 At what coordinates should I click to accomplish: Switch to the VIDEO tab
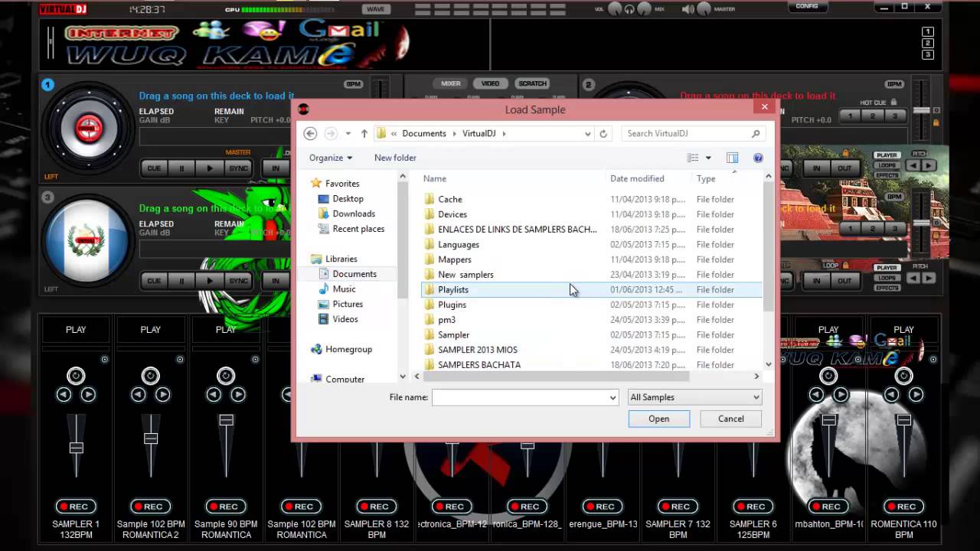coord(490,83)
